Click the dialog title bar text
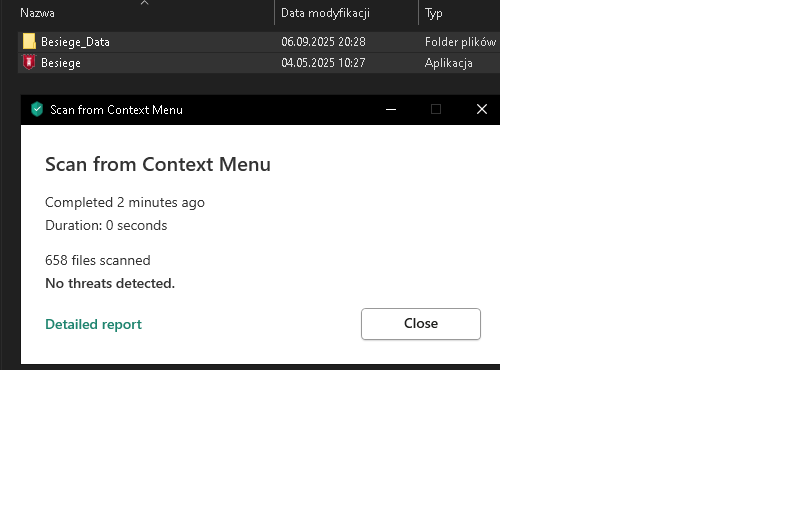The height and width of the screenshot is (527, 810). pos(116,110)
